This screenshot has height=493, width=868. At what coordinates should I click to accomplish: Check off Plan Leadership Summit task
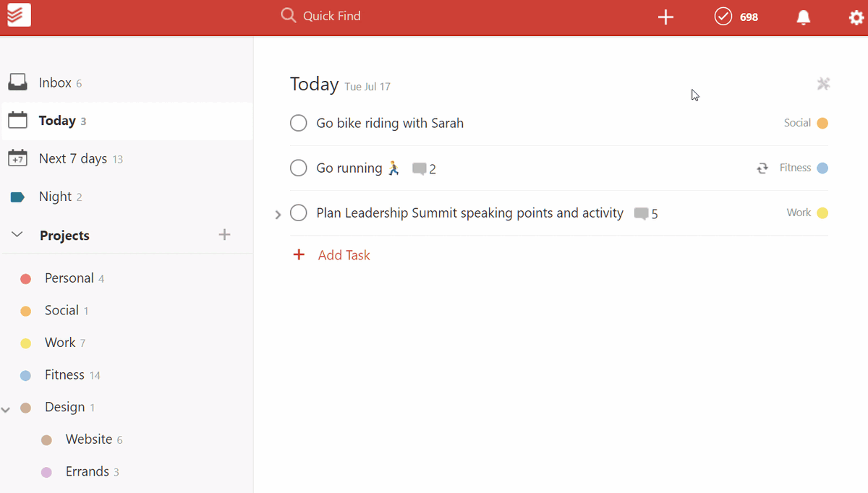(x=299, y=213)
